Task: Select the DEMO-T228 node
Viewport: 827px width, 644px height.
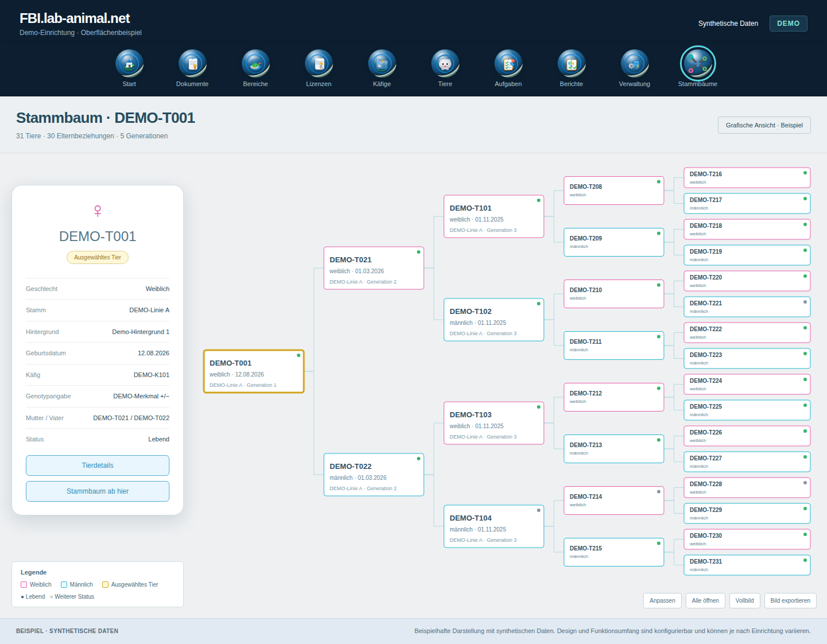Action: click(747, 488)
